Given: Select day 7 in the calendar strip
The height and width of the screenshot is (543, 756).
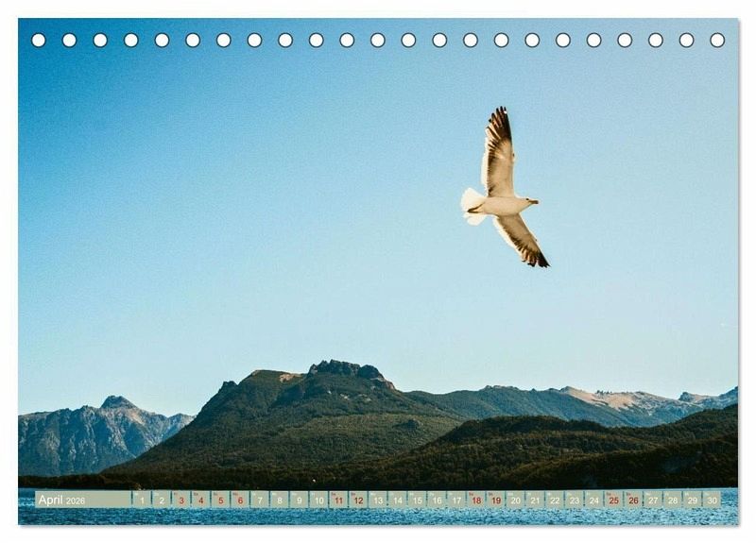Looking at the screenshot, I should click(260, 500).
